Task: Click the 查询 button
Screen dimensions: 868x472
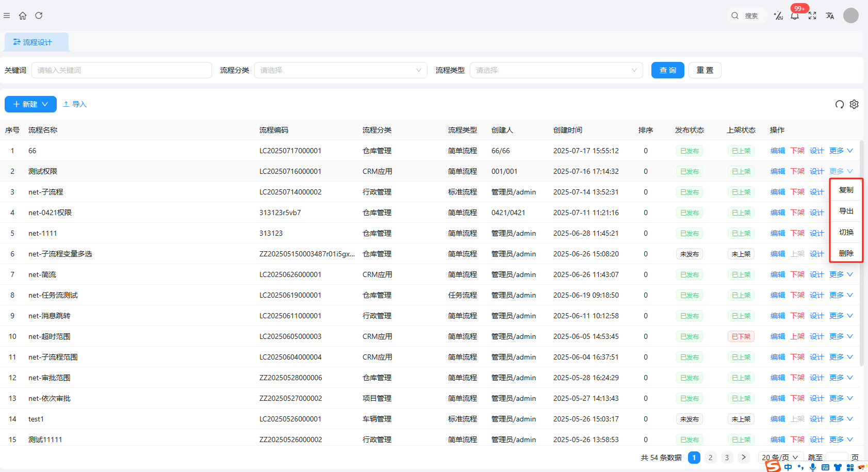Action: click(667, 70)
